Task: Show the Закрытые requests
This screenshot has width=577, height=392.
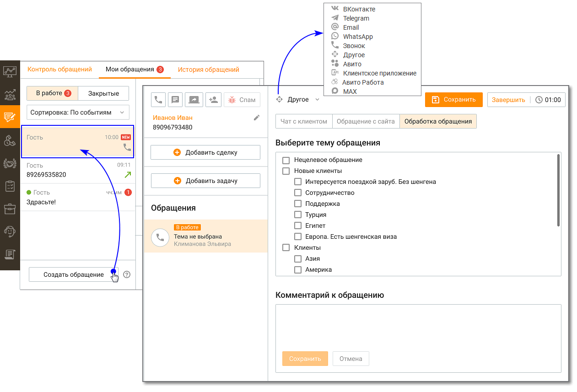Action: (103, 93)
